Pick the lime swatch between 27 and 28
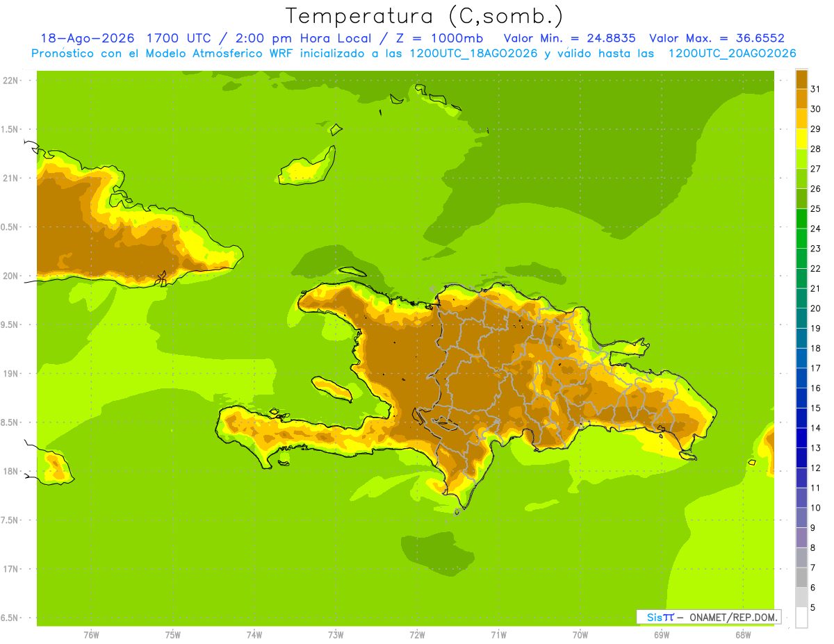This screenshot has height=644, width=834. point(801,159)
